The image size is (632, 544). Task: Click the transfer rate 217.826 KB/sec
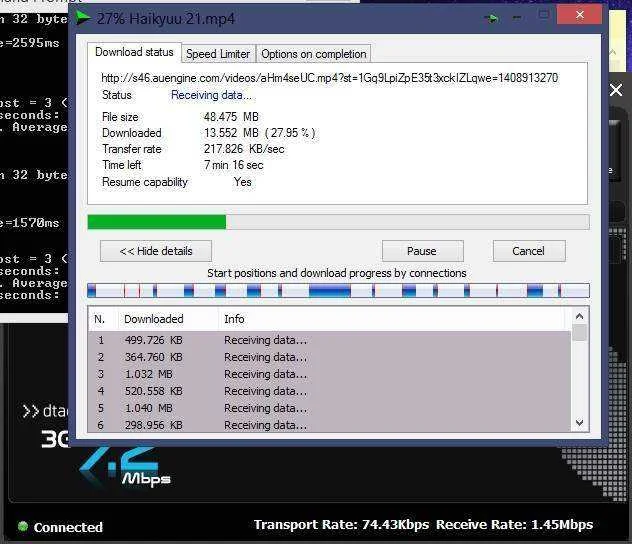pyautogui.click(x=244, y=149)
